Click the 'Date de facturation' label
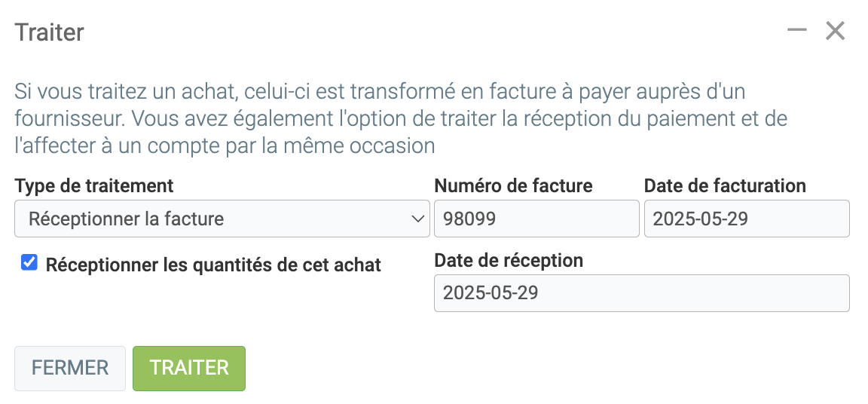The width and height of the screenshot is (868, 404). point(725,185)
